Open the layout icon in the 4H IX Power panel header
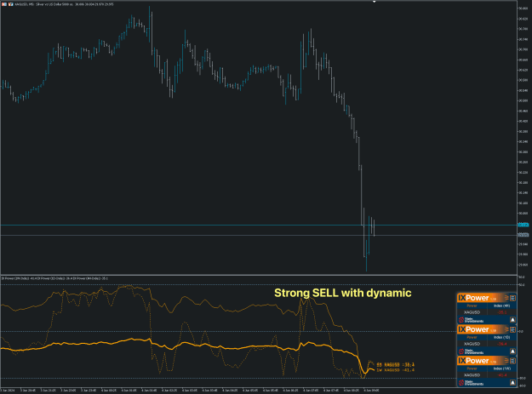Viewport: 532px width, 394px height. coord(512,298)
